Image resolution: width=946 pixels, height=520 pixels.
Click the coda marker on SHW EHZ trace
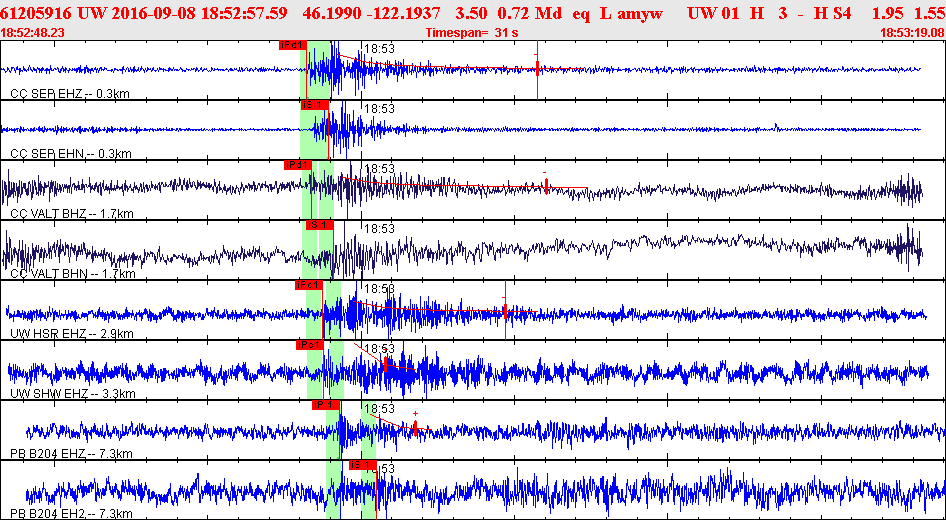click(x=386, y=364)
